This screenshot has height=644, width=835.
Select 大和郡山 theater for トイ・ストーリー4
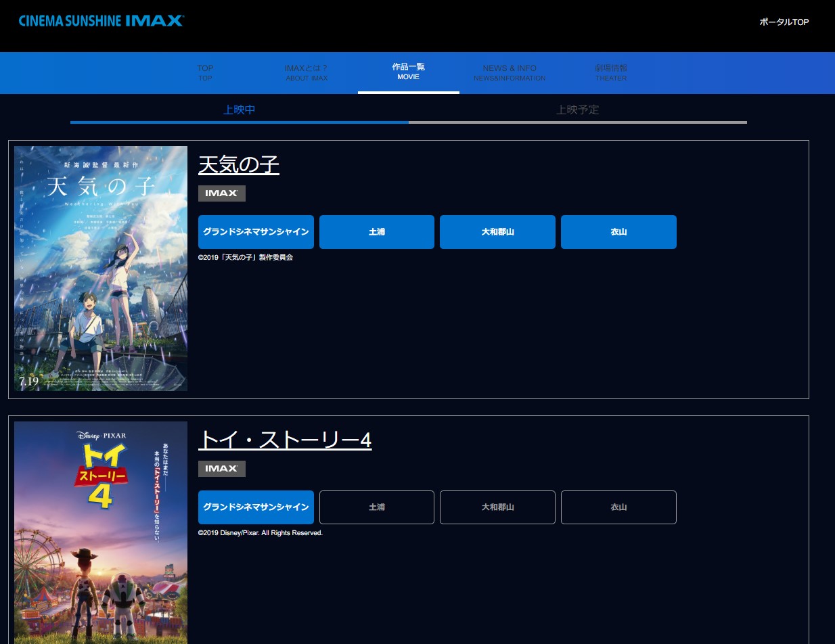497,507
